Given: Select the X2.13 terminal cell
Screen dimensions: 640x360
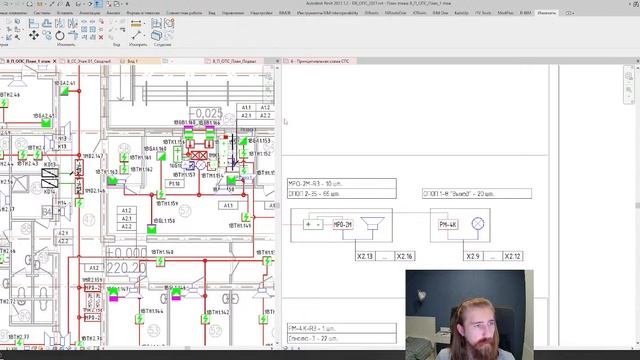Looking at the screenshot, I should click(x=365, y=256).
